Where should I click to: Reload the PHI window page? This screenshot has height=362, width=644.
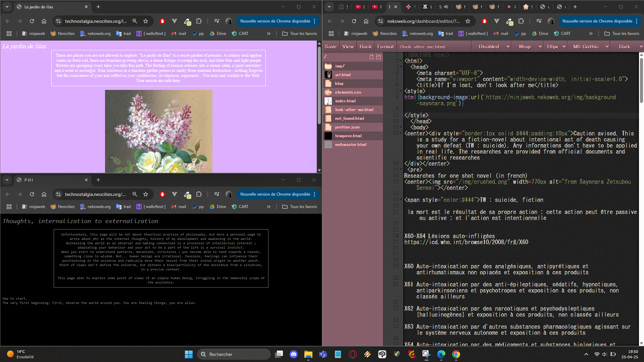(32, 194)
